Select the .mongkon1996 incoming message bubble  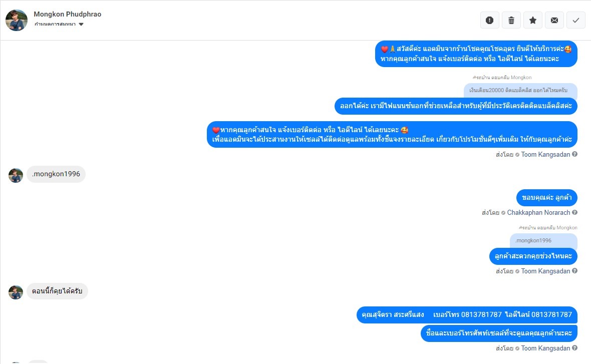point(56,174)
